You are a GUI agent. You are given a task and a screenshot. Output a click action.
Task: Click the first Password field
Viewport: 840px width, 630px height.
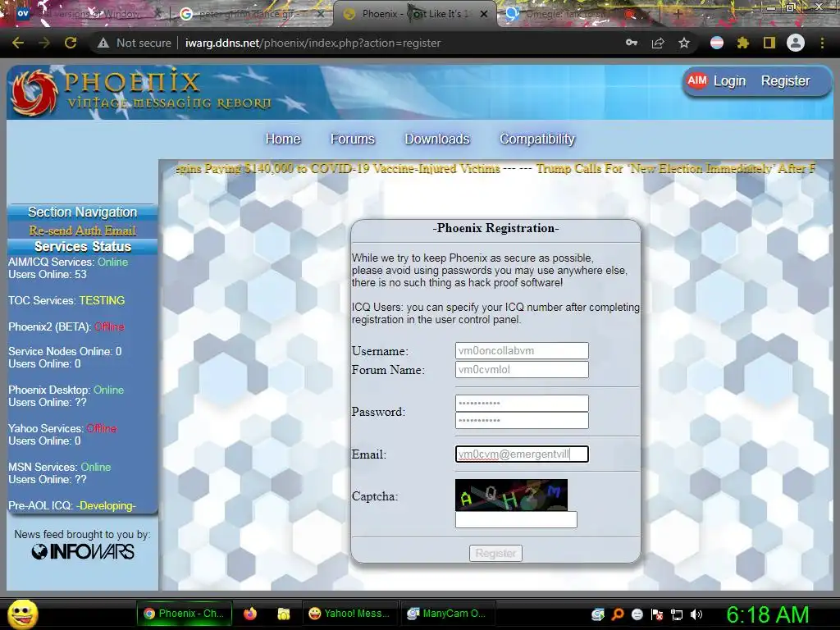(522, 403)
